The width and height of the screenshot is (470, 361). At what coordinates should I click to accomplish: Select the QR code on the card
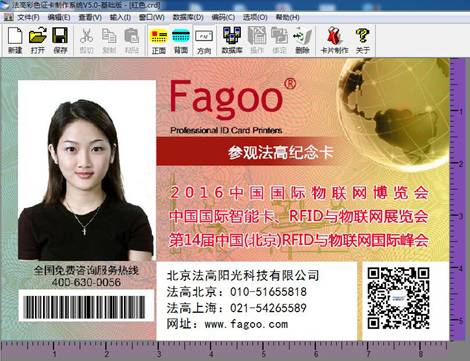point(398,298)
